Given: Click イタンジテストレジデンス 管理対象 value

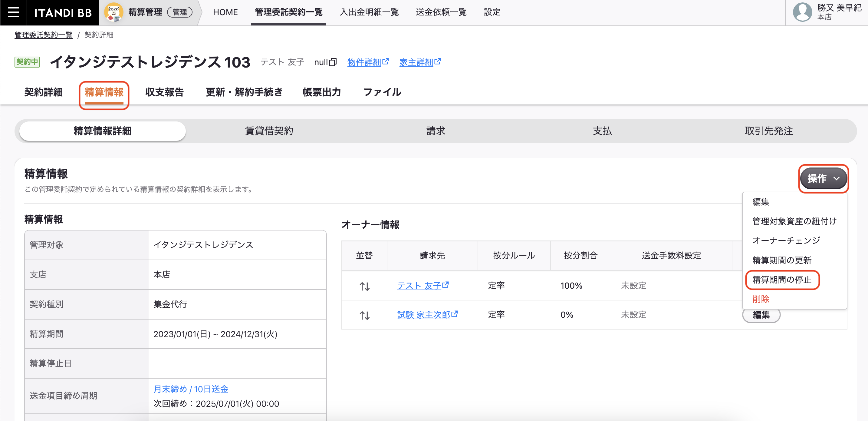Looking at the screenshot, I should point(203,244).
